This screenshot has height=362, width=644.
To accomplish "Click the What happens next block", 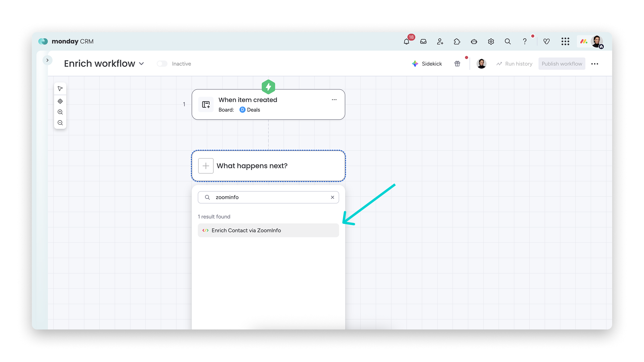I will click(268, 166).
